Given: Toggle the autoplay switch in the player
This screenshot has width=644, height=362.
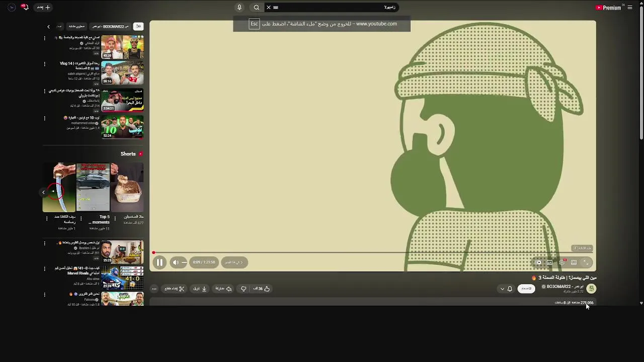Looking at the screenshot, I should (x=538, y=262).
